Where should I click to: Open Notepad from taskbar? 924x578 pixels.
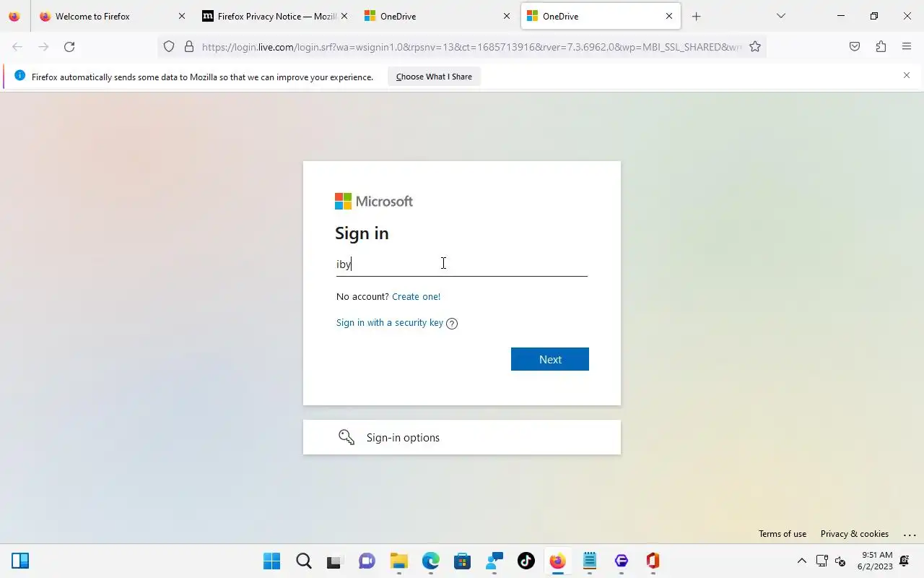coord(590,561)
